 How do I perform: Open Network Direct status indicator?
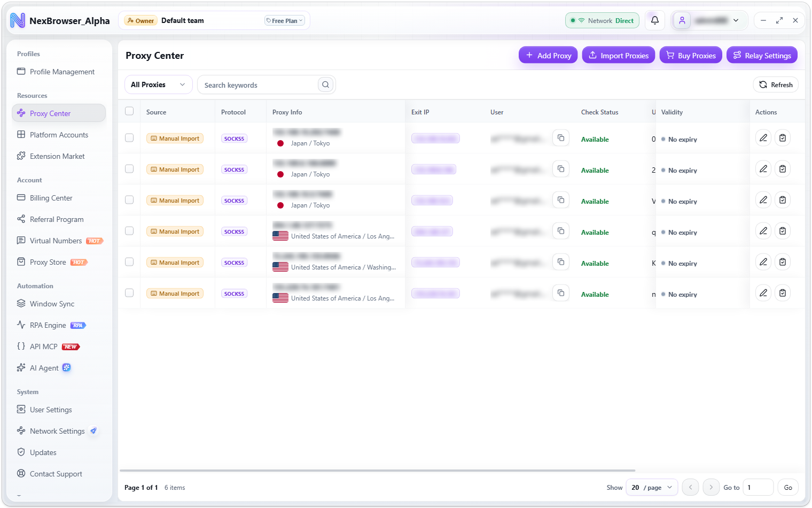(602, 21)
